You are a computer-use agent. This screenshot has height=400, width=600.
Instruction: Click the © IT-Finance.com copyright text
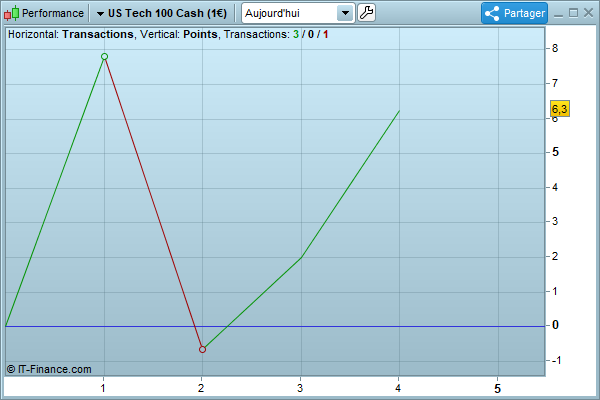click(49, 369)
